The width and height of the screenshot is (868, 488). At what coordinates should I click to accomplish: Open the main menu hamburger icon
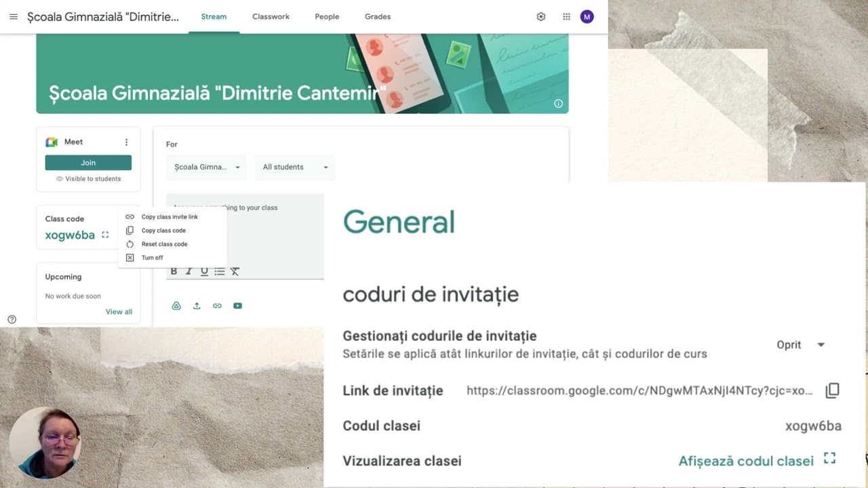[14, 17]
